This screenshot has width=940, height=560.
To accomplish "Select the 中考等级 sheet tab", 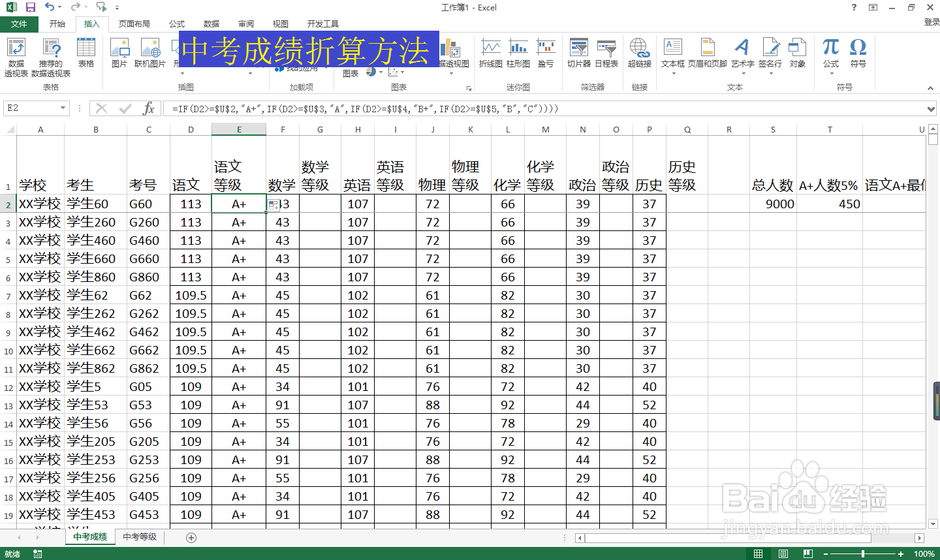I will [x=140, y=537].
